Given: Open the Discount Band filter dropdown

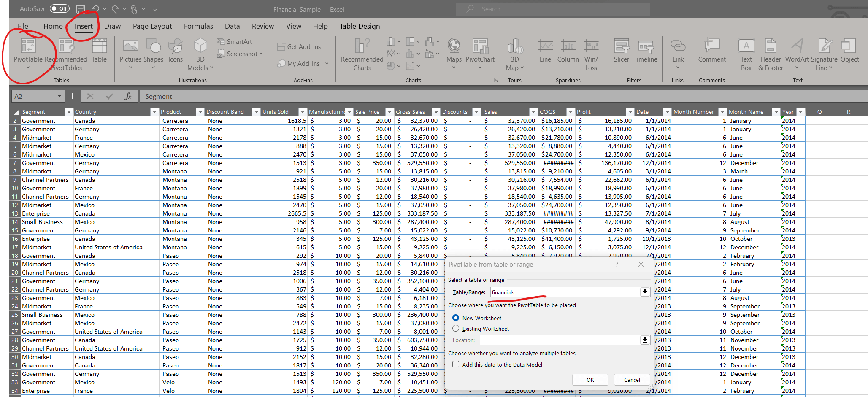Looking at the screenshot, I should (256, 112).
